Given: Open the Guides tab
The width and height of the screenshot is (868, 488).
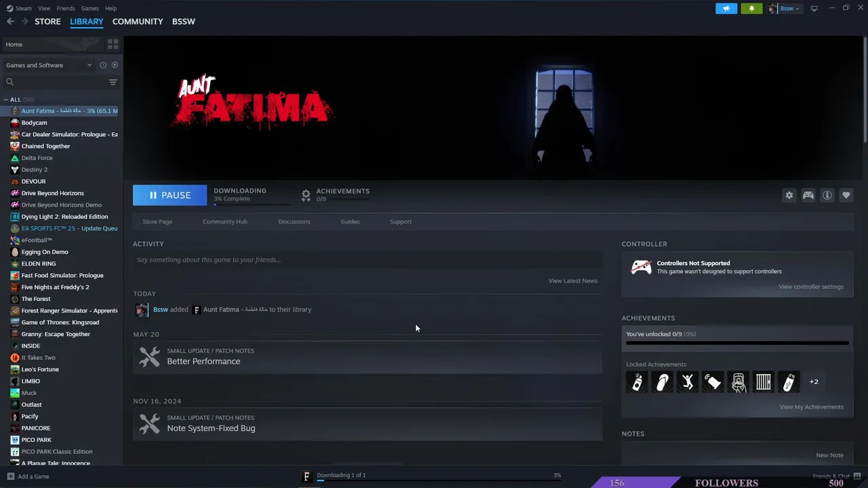Looking at the screenshot, I should click(x=350, y=222).
